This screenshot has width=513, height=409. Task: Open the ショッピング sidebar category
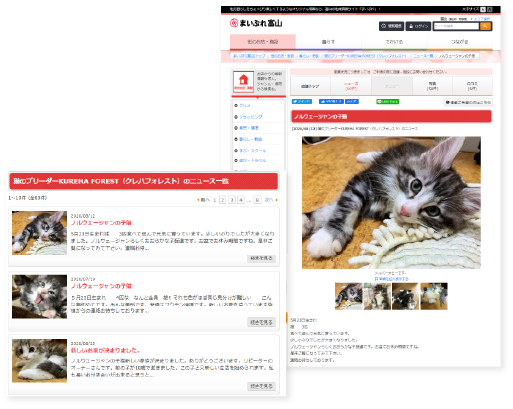click(251, 117)
